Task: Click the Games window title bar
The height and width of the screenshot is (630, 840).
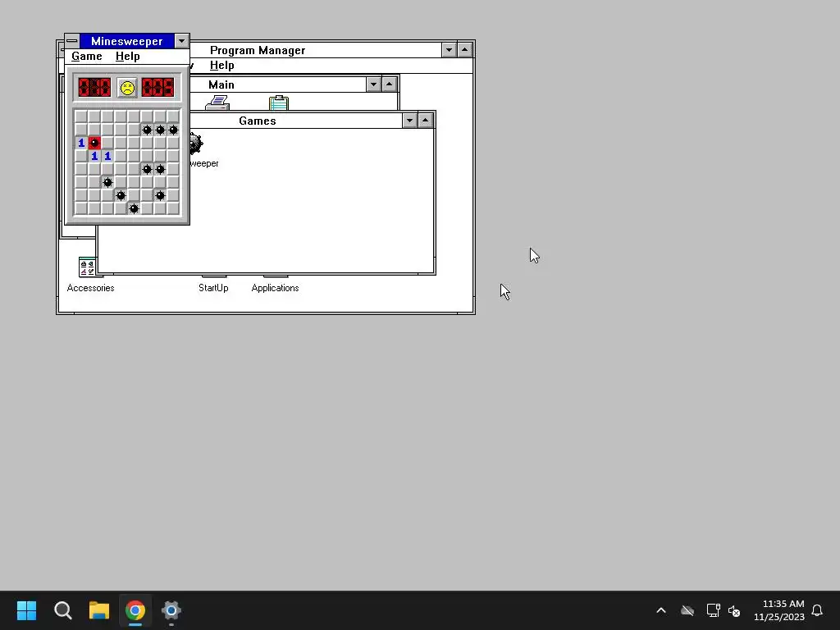Action: pos(295,121)
